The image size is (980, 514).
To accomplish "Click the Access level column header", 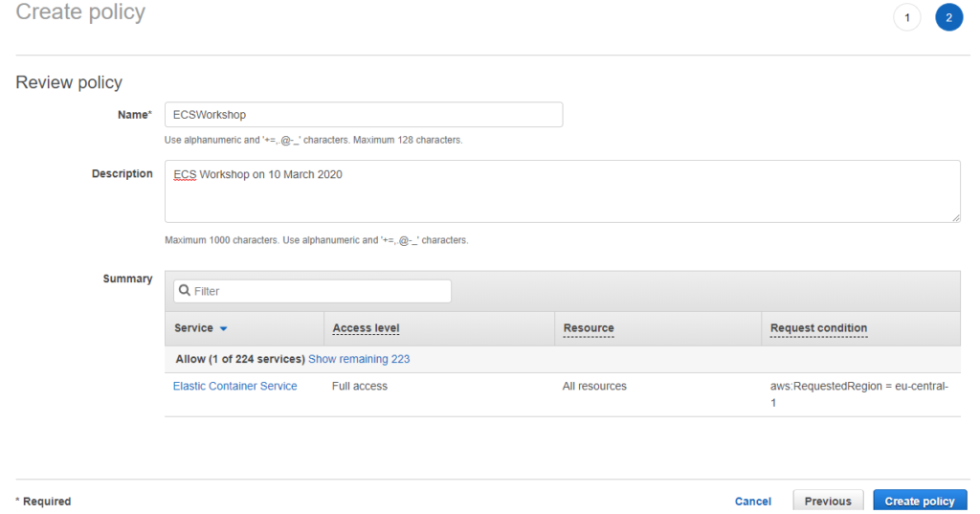I will click(366, 328).
